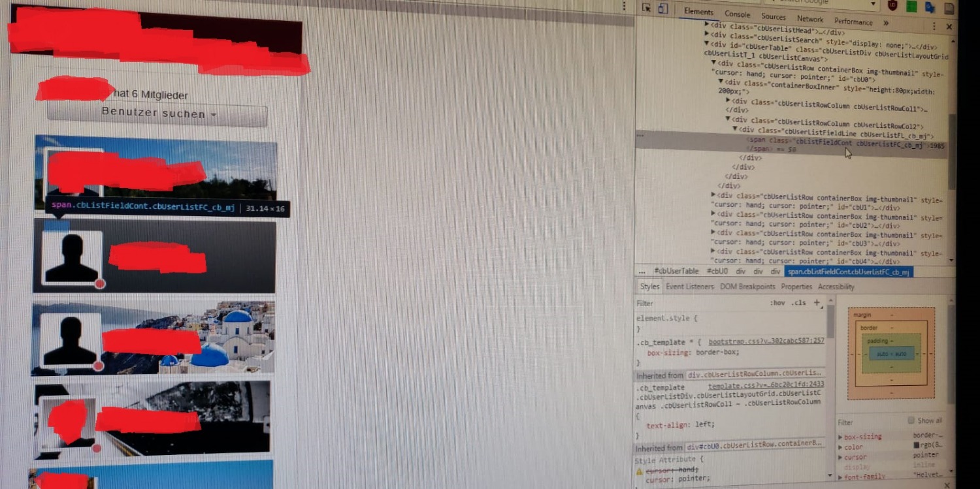Select #cbU0 in the breadcrumb

coord(717,271)
